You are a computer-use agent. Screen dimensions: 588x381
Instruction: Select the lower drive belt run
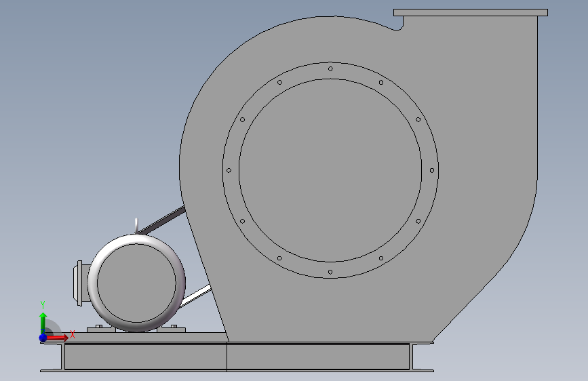[x=195, y=296]
